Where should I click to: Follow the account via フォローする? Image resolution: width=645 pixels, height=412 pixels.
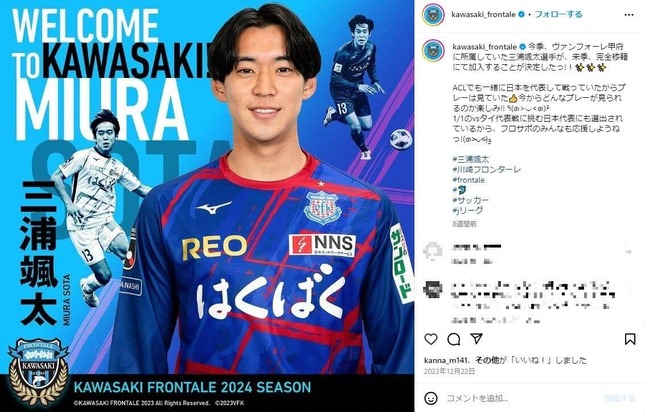point(558,14)
